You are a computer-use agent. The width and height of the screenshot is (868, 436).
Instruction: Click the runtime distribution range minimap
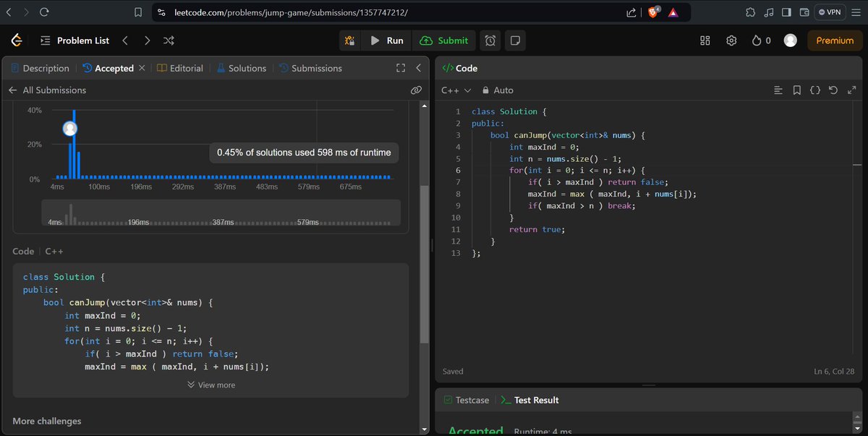[221, 213]
